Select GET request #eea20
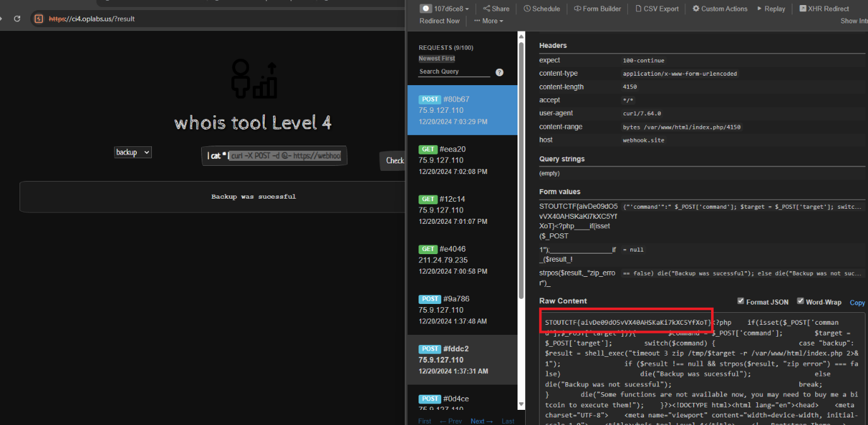 pos(462,160)
